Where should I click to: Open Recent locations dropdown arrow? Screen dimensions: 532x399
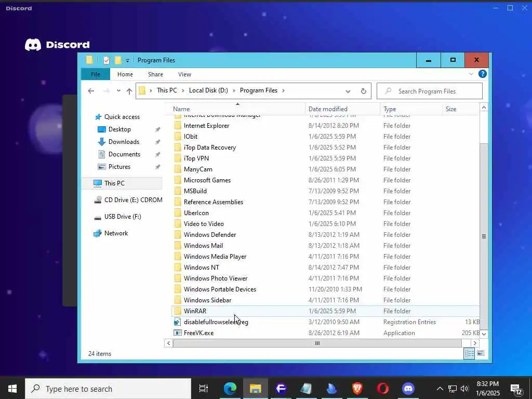click(x=118, y=91)
